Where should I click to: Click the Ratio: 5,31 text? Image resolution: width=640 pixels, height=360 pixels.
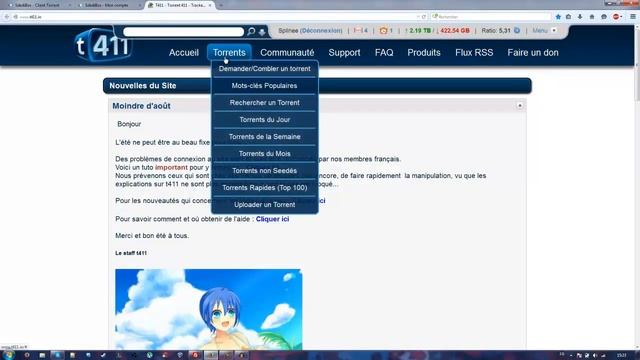496,31
